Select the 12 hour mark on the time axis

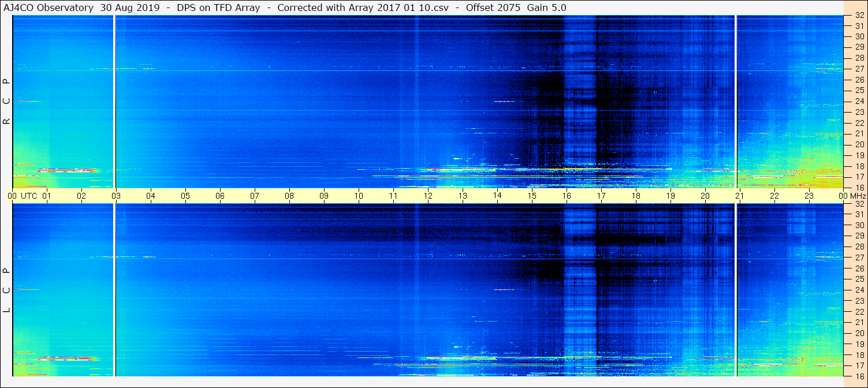428,196
